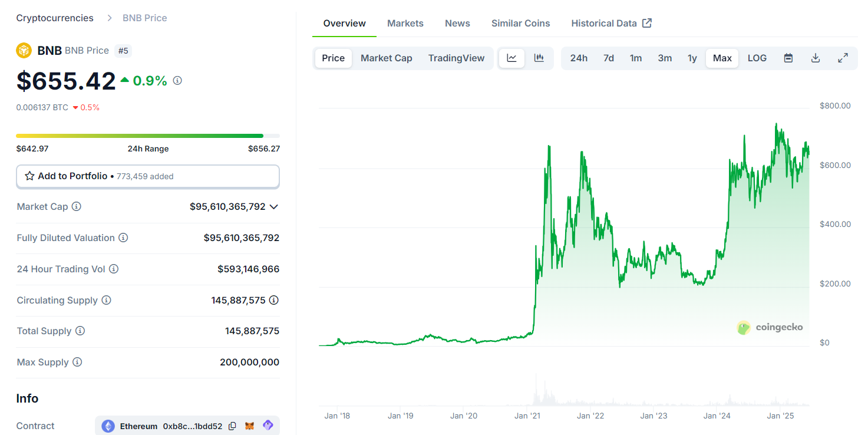Open the Overview tab
The height and width of the screenshot is (435, 868).
click(345, 24)
